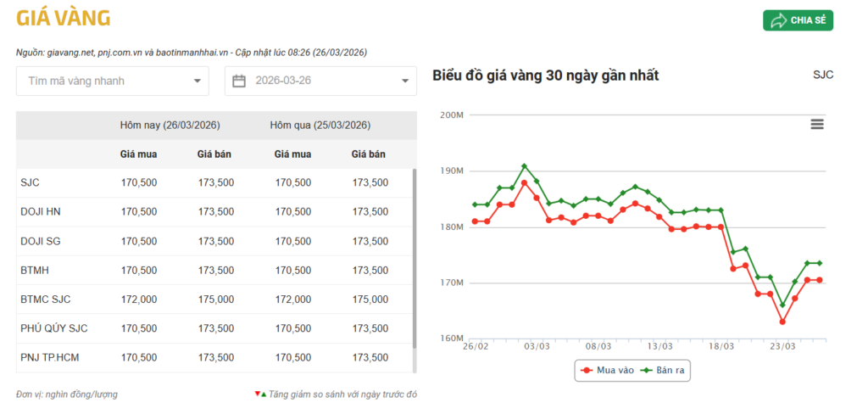Expand the date picker dropdown arrow

(x=405, y=81)
